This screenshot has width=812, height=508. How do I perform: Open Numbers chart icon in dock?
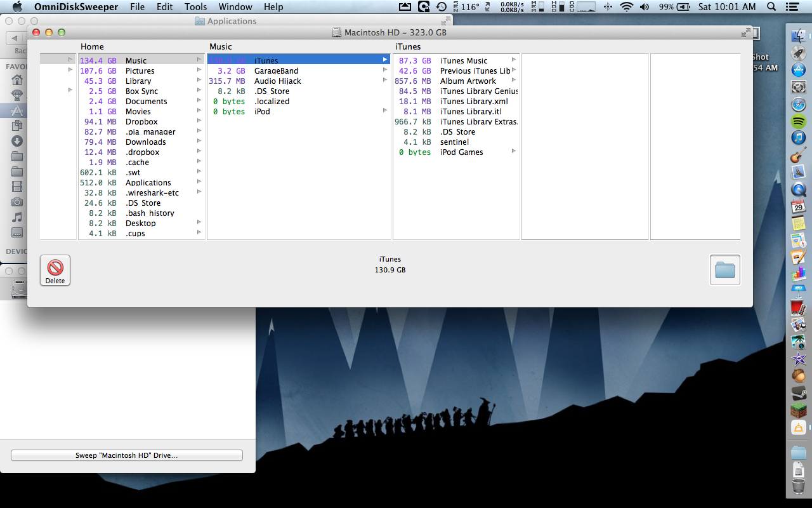tap(799, 274)
